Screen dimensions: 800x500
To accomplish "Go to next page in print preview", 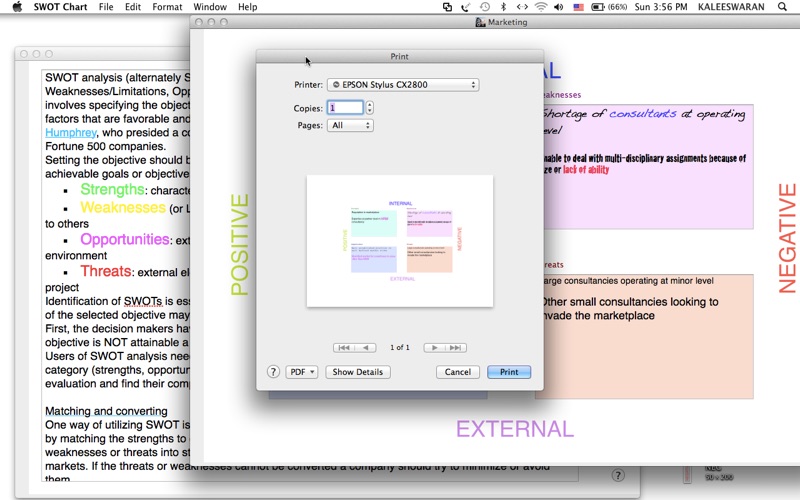I will [x=434, y=347].
